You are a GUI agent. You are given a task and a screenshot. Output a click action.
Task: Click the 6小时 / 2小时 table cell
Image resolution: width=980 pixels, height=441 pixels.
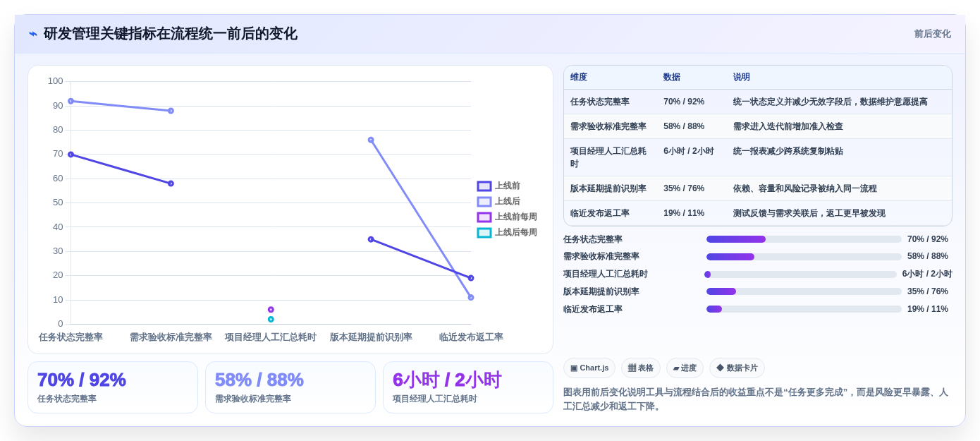point(689,151)
